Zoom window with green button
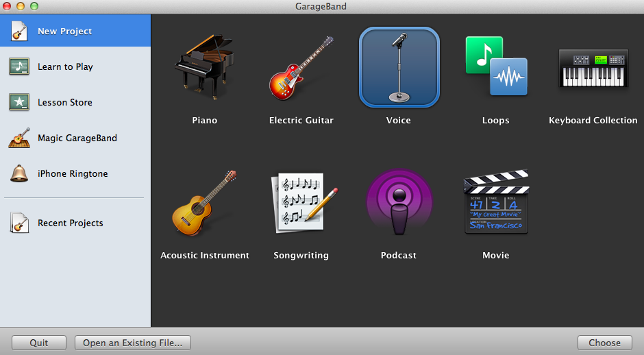The width and height of the screenshot is (644, 355). 34,6
